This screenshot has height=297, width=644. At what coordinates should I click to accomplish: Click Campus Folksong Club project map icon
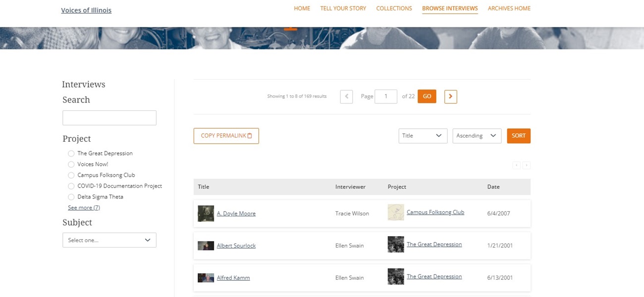(396, 212)
